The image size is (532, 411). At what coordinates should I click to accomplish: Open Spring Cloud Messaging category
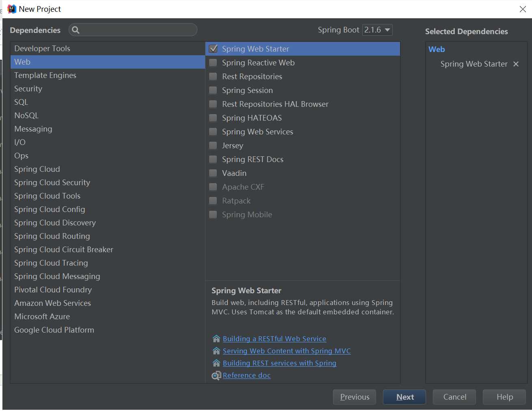click(x=108, y=276)
